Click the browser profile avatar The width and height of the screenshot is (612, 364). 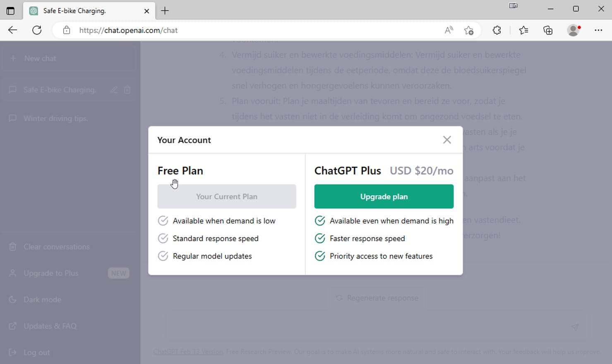574,30
